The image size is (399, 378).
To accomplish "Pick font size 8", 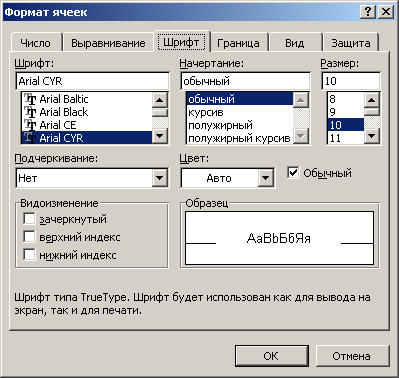I will click(x=346, y=99).
